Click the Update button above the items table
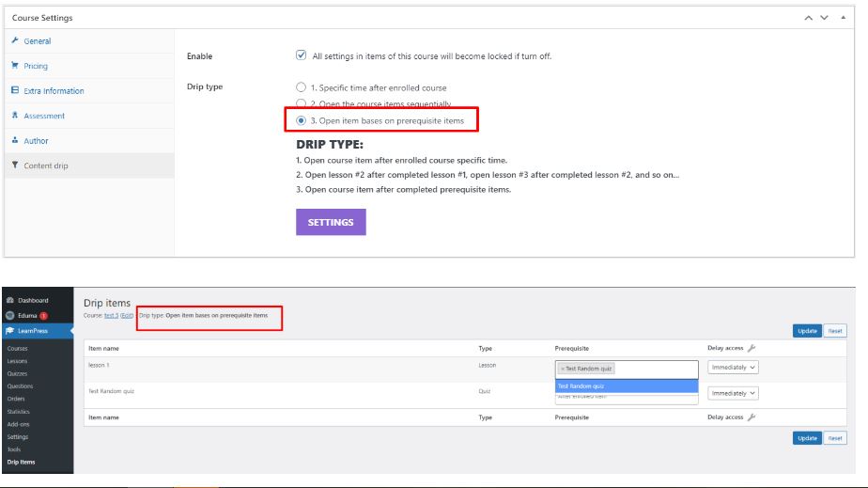 (x=807, y=331)
